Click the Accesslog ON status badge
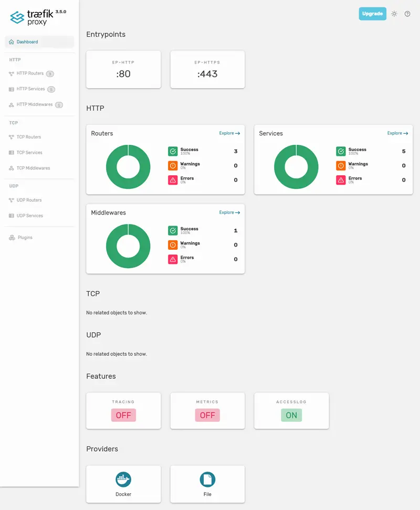The height and width of the screenshot is (510, 420). point(291,415)
